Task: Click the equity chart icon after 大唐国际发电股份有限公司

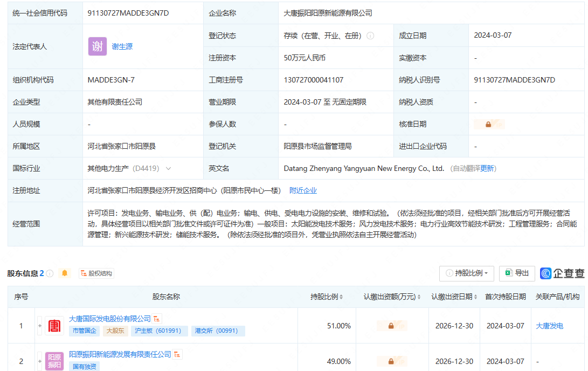Action: pos(157,319)
